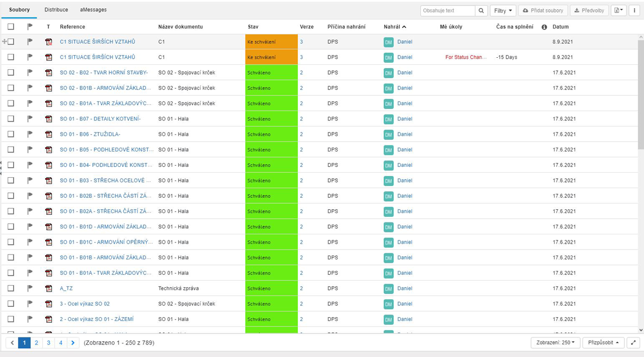Check the SO 01 - B05 row checkbox
The image size is (644, 357).
pos(11,149)
